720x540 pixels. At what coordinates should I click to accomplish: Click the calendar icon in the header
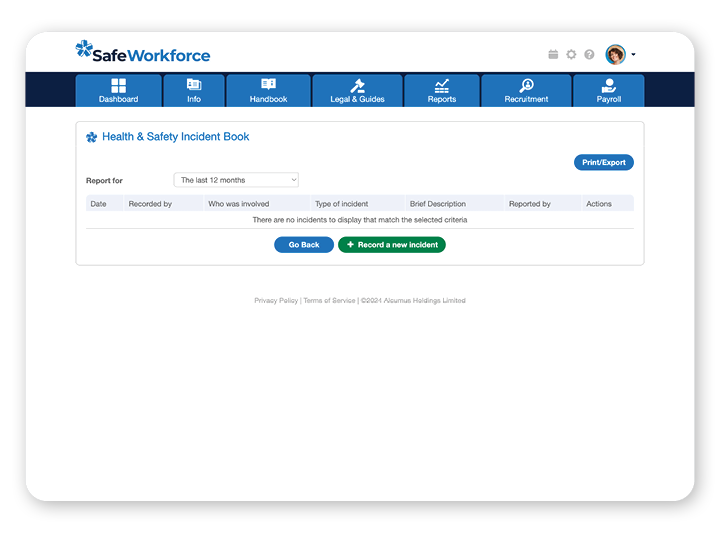click(x=553, y=55)
